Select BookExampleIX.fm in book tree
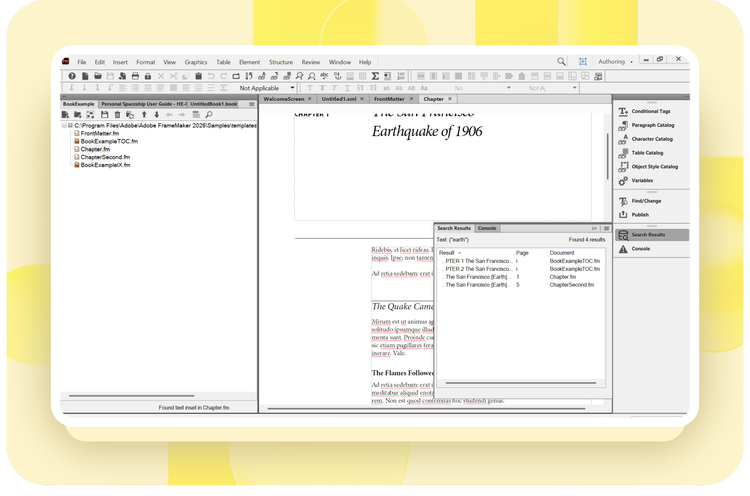 click(x=105, y=165)
